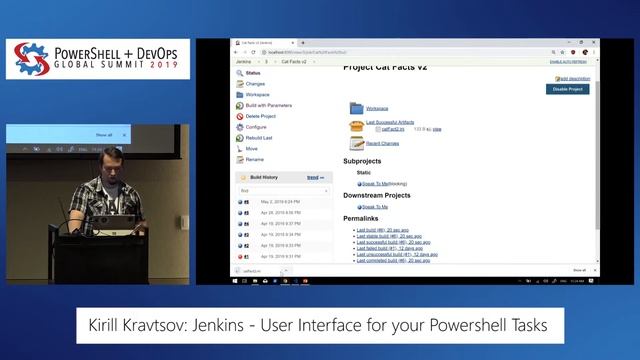640x360 pixels.
Task: Open the Status magnifier icon in sidebar
Action: [240, 73]
